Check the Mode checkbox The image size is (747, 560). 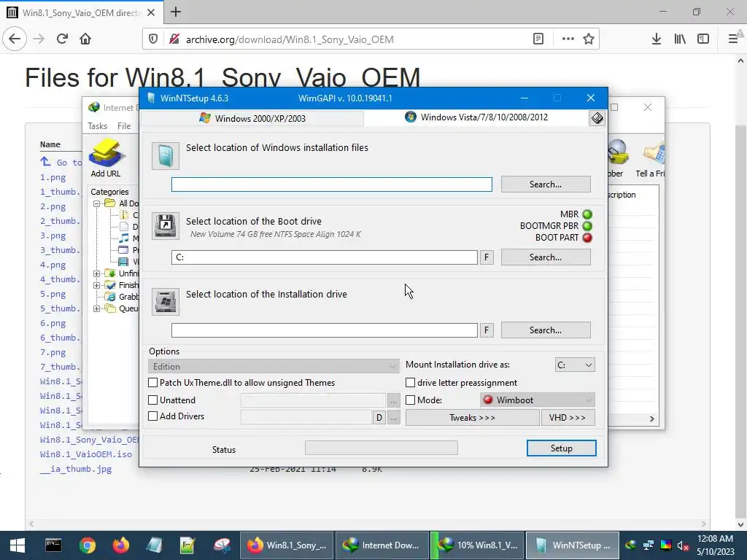[x=410, y=400]
